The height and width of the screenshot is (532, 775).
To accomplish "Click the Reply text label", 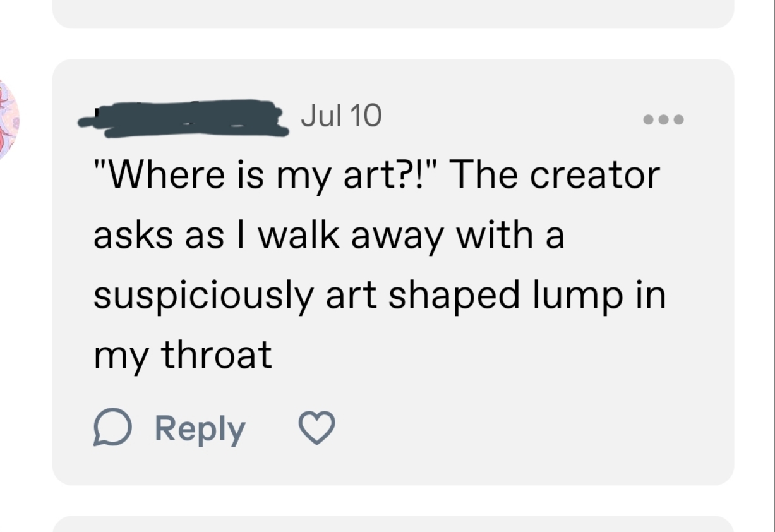I will pyautogui.click(x=200, y=429).
